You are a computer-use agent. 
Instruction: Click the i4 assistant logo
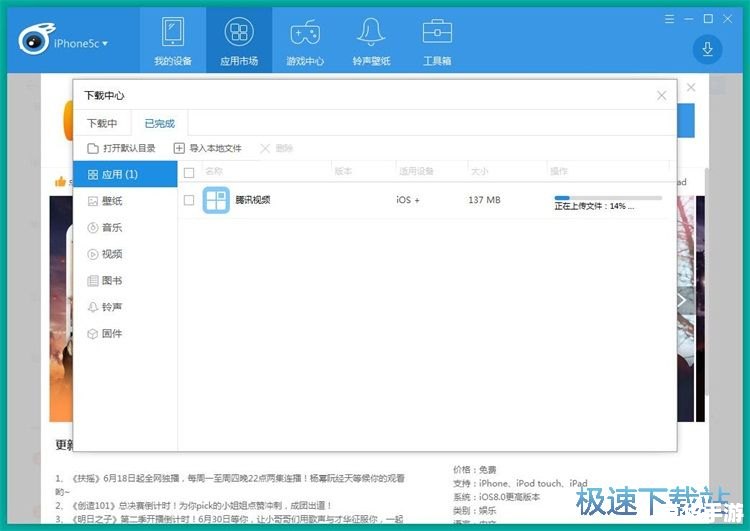coord(35,39)
